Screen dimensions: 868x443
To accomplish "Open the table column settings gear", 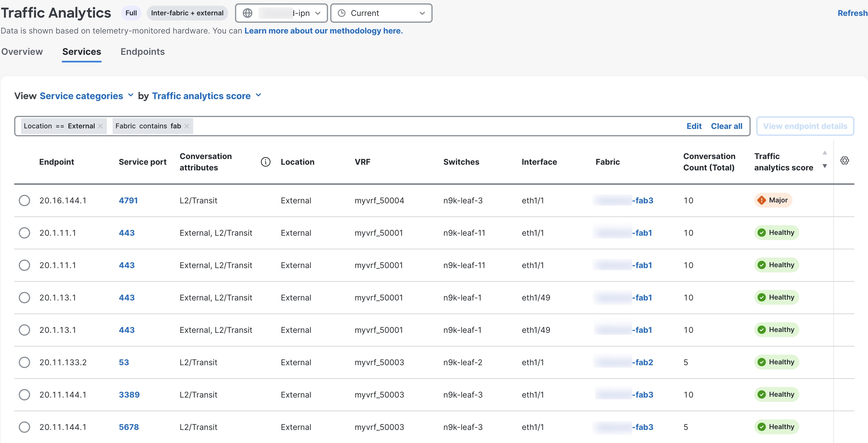I will click(844, 160).
